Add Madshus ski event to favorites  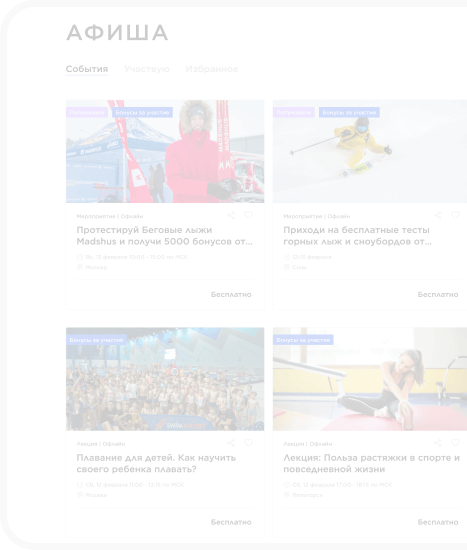click(249, 215)
